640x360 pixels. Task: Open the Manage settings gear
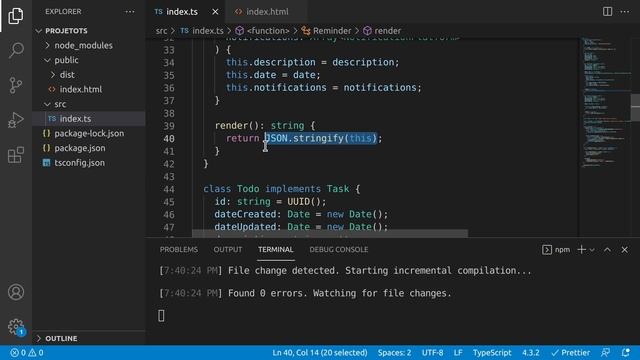pos(16,327)
